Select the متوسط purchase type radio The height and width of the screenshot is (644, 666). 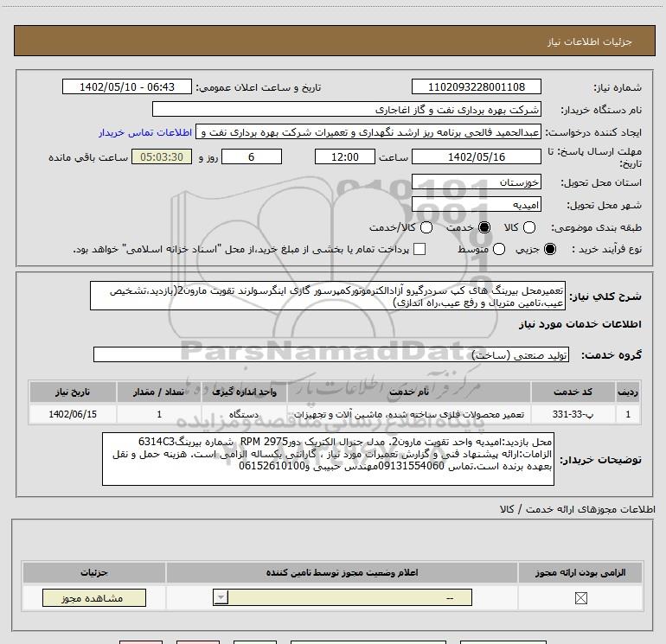pos(499,249)
